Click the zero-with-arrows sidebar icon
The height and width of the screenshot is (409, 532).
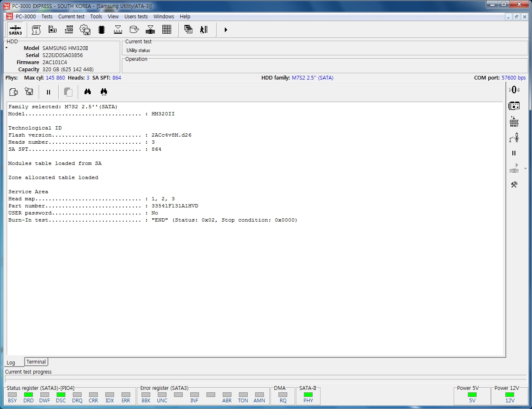coord(514,90)
